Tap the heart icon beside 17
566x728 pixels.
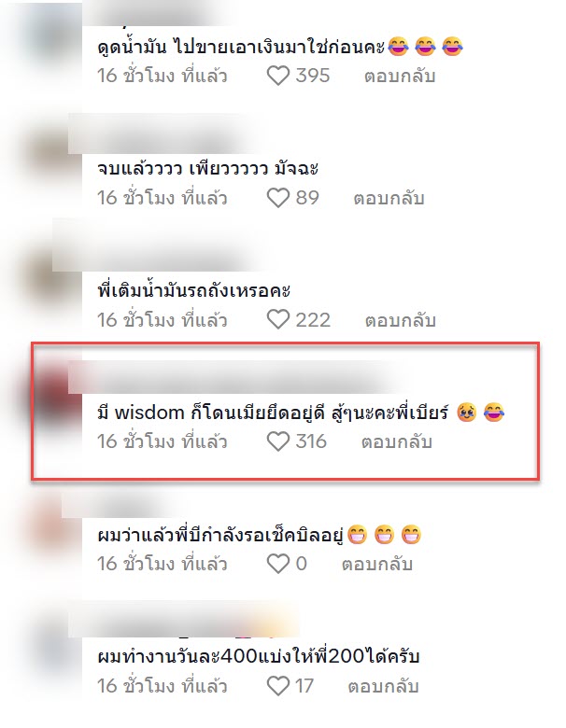278,686
